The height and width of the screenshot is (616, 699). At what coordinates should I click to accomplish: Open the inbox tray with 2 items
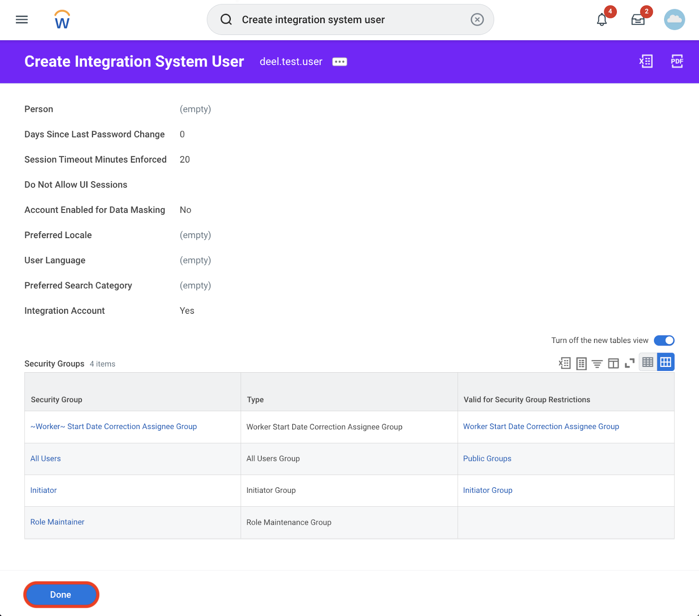pyautogui.click(x=638, y=20)
